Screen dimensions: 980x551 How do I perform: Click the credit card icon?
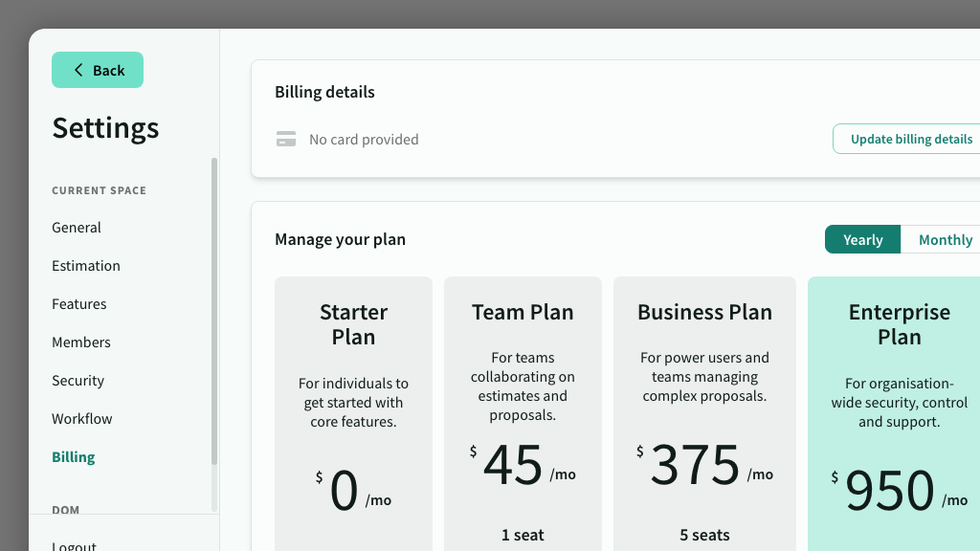(x=286, y=140)
